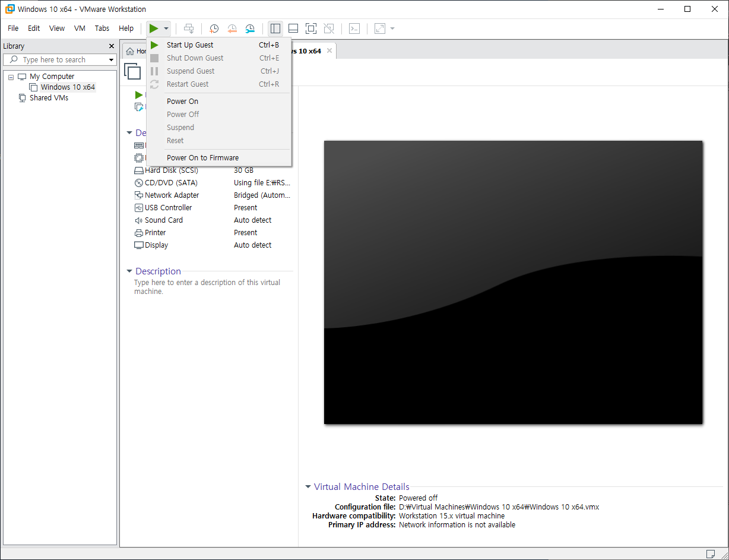Select Shared VMs in the Library tree
Viewport: 729px width, 560px height.
tap(49, 98)
